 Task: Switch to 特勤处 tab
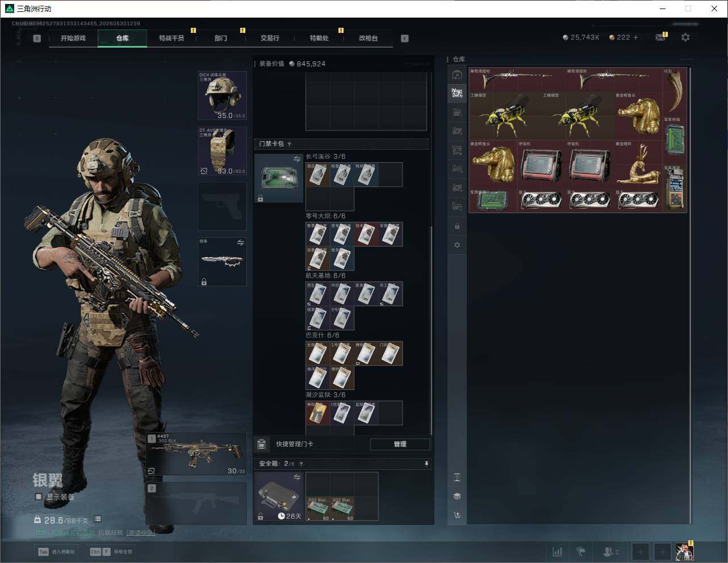click(x=319, y=38)
